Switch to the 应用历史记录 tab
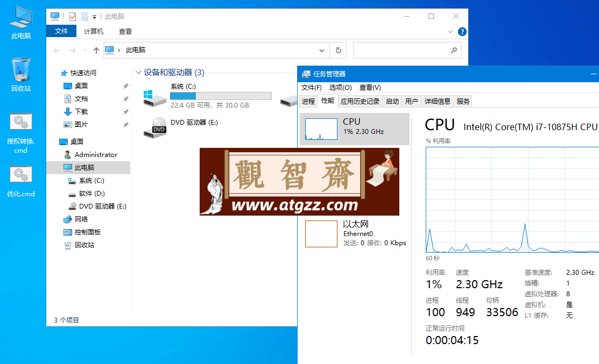 click(x=360, y=101)
